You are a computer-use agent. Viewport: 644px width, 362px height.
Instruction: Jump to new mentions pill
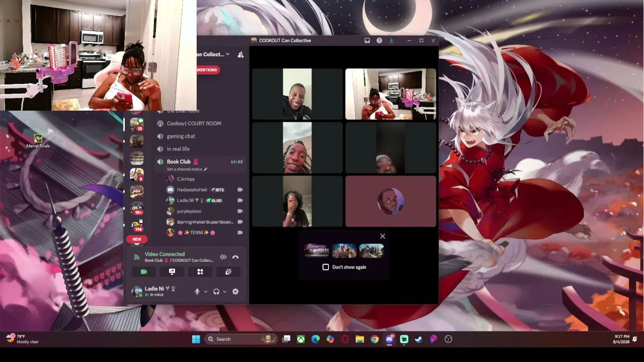pyautogui.click(x=208, y=70)
